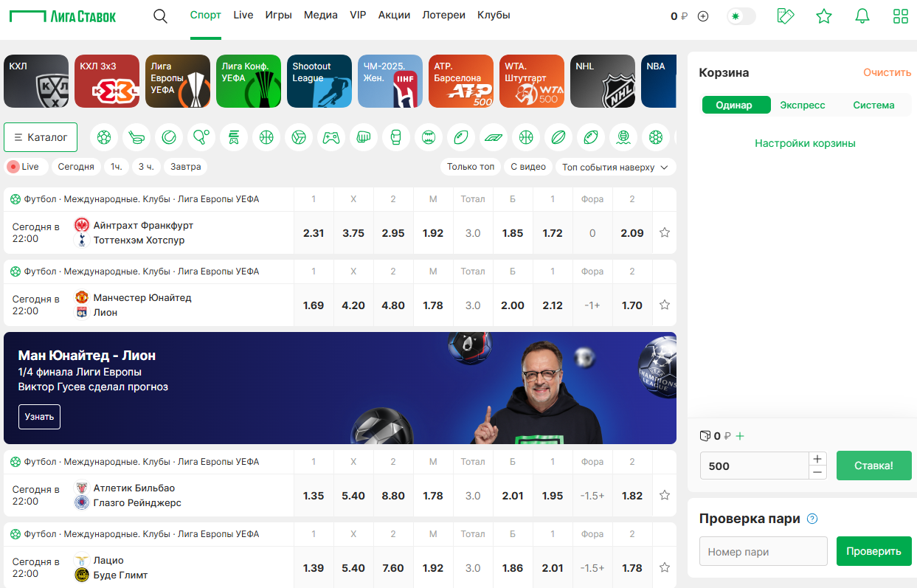The width and height of the screenshot is (917, 588).
Task: Toggle the 1ч. time filter
Action: tap(117, 167)
